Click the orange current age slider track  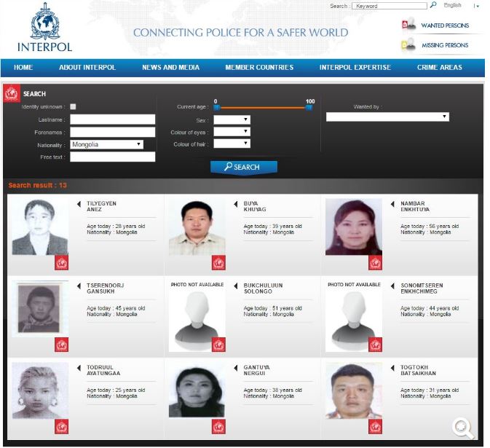tap(263, 108)
